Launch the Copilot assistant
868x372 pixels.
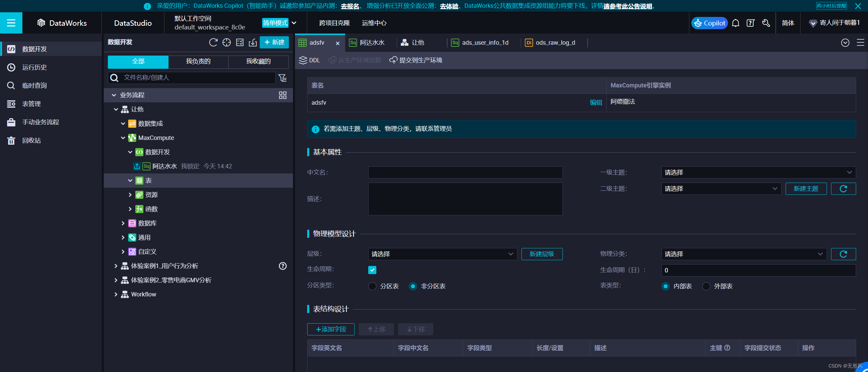click(x=709, y=23)
